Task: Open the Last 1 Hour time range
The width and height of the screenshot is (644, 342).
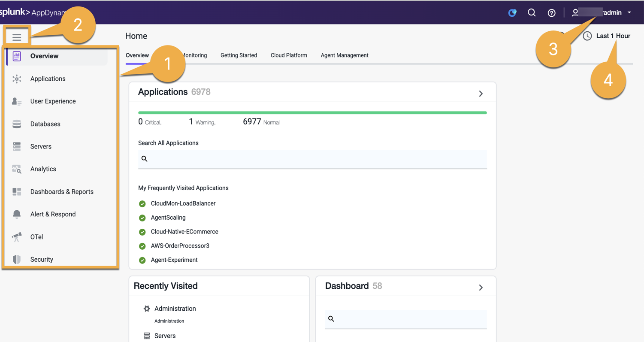Action: 607,36
